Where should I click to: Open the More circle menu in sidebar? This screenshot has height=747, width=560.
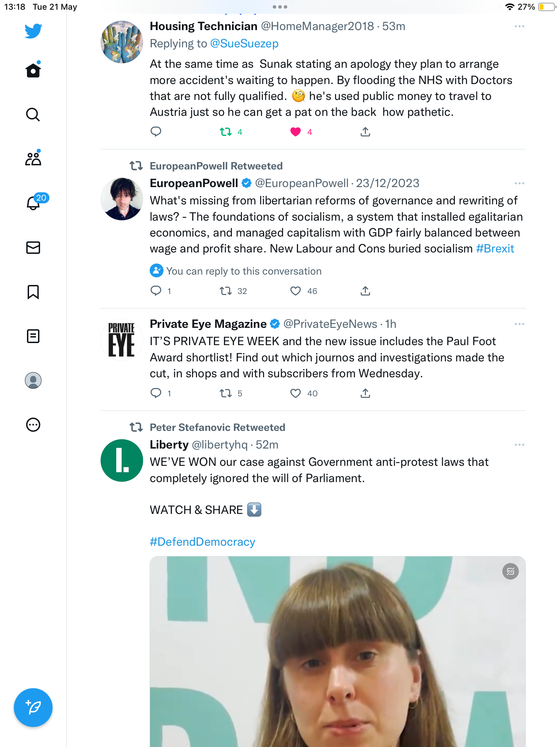coord(33,425)
